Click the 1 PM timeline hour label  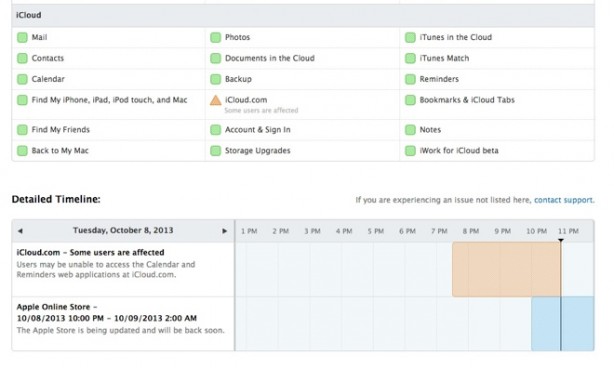249,231
